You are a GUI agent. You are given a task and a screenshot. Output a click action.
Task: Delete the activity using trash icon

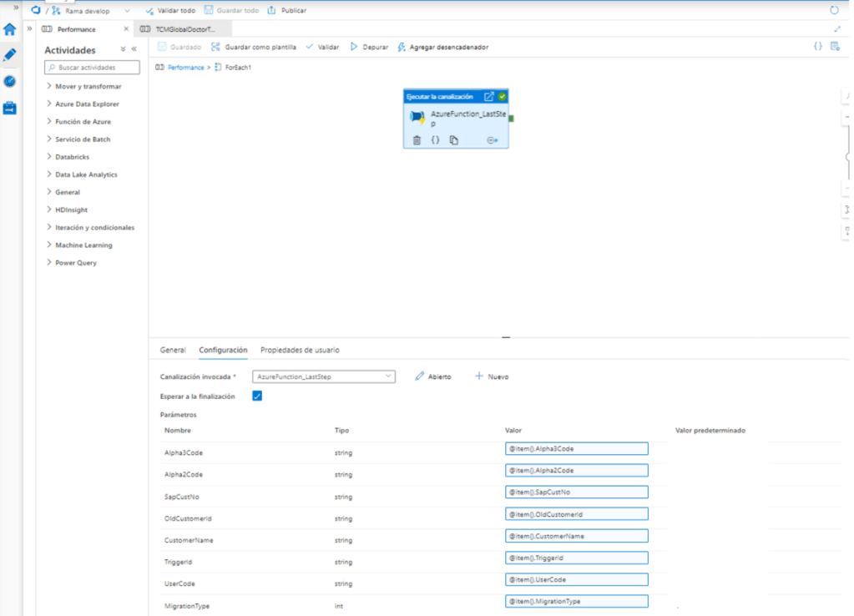417,140
